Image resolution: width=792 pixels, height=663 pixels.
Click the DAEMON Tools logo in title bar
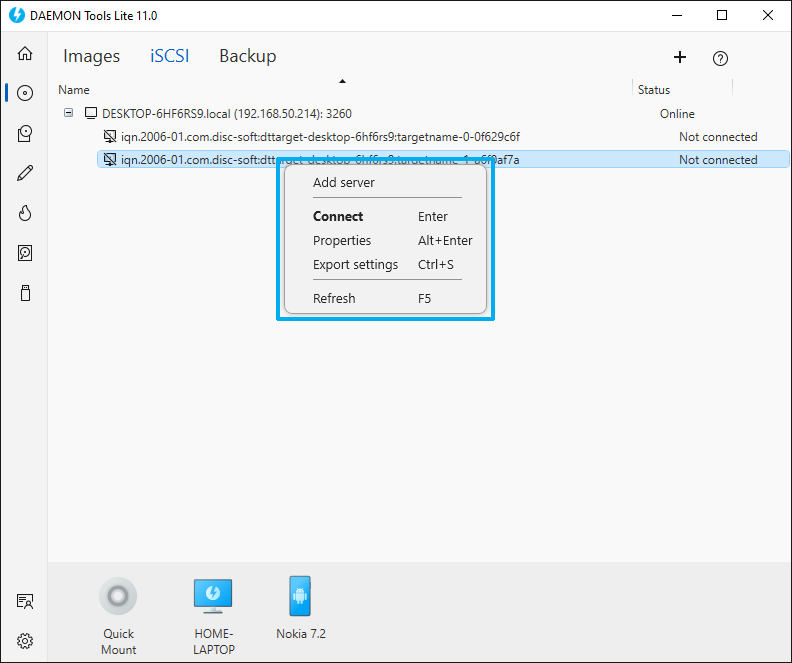pos(17,15)
